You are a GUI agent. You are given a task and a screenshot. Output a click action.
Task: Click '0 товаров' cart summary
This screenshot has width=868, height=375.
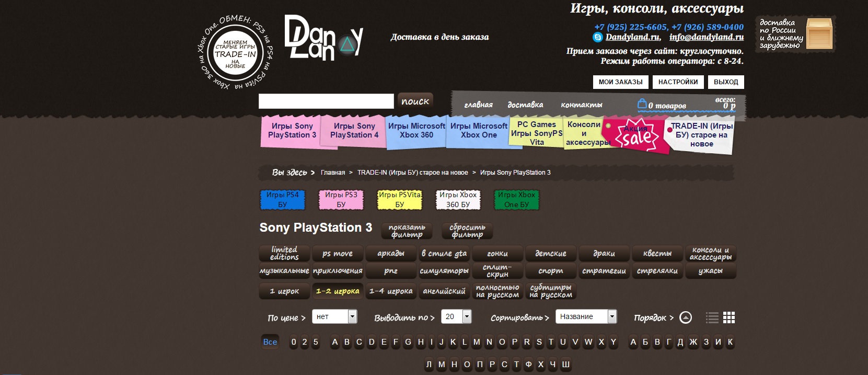[667, 106]
